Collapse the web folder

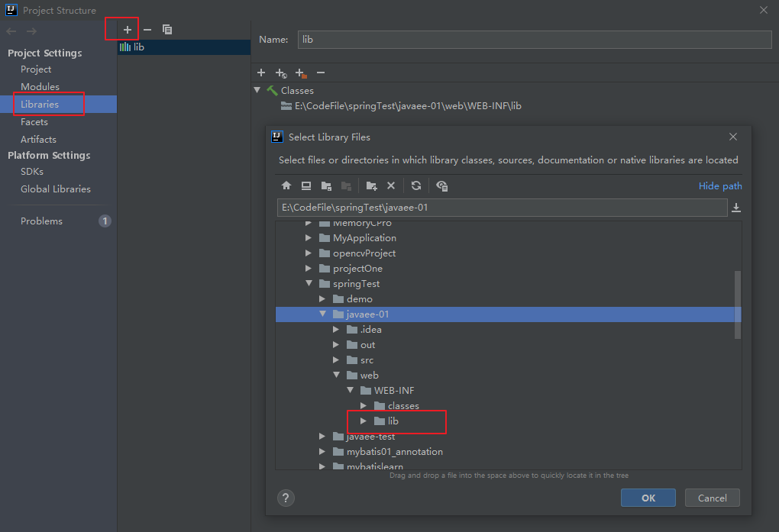coord(336,375)
